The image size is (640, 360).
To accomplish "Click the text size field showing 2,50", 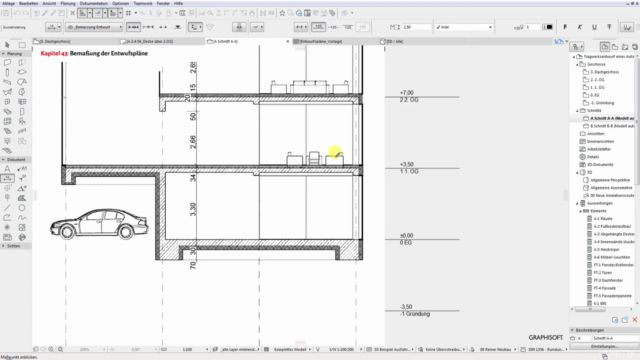I will pos(416,27).
